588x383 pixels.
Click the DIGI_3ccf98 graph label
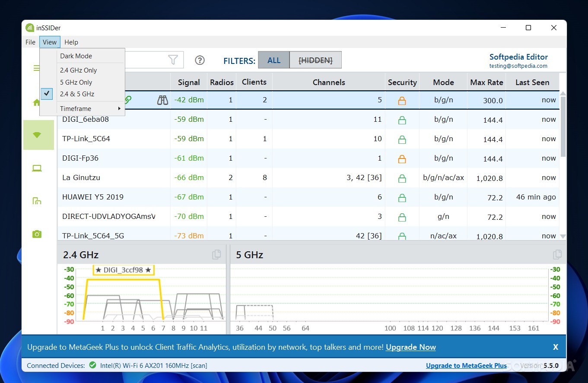(124, 270)
